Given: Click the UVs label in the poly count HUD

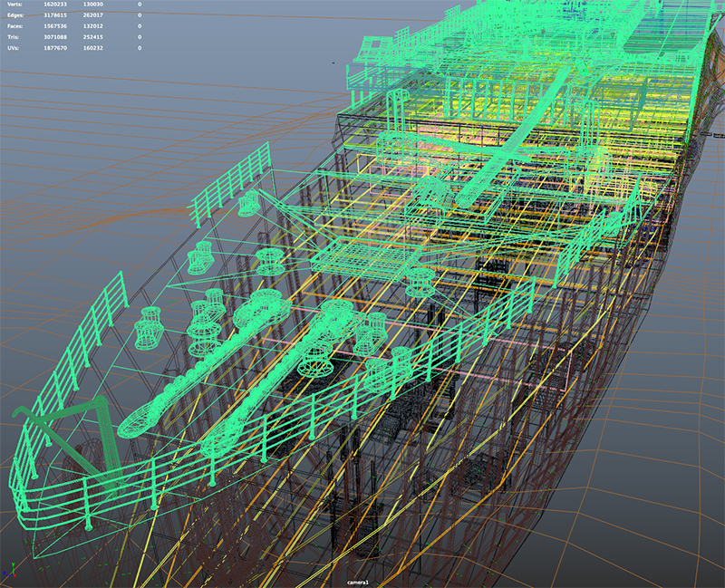Looking at the screenshot, I should point(13,48).
